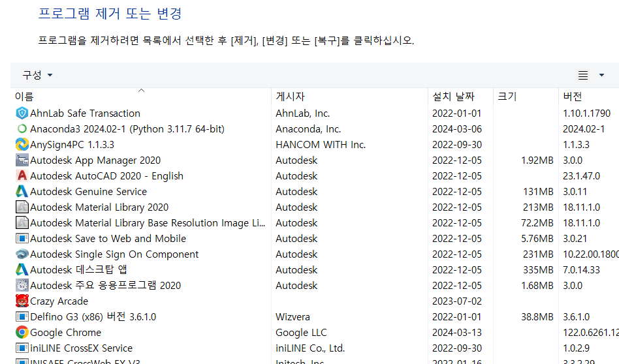Click publisher Wizvera
This screenshot has height=364, width=619.
(x=293, y=316)
